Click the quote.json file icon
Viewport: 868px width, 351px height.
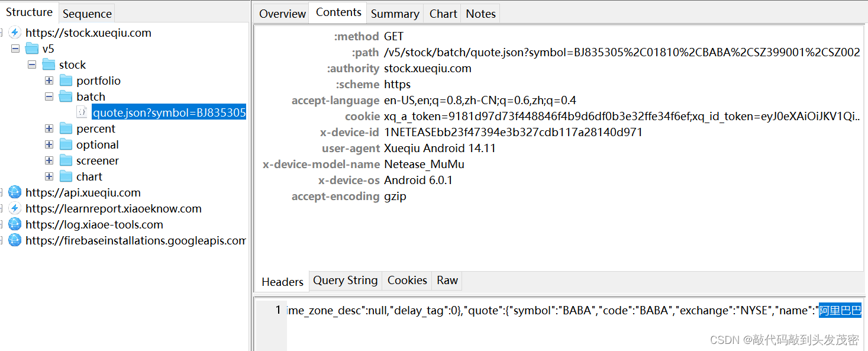(82, 112)
